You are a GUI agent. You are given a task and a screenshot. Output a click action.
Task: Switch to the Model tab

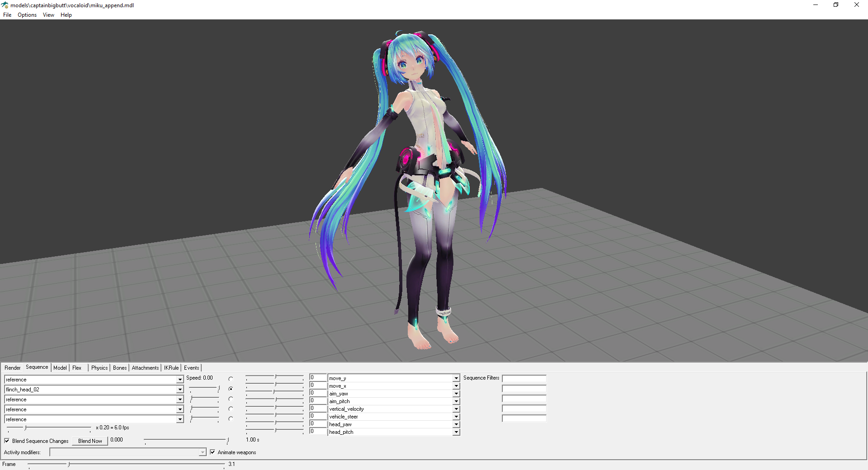[60, 368]
